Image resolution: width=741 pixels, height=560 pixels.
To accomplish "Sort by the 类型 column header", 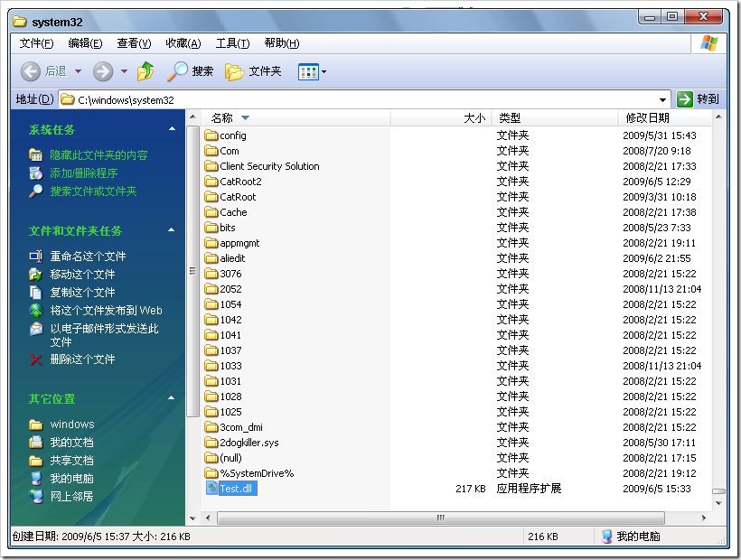I will click(x=555, y=118).
